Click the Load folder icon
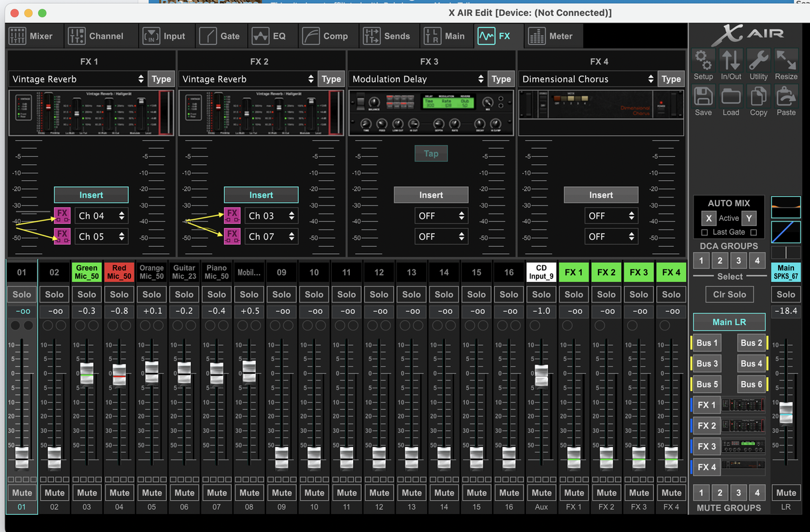 (731, 96)
